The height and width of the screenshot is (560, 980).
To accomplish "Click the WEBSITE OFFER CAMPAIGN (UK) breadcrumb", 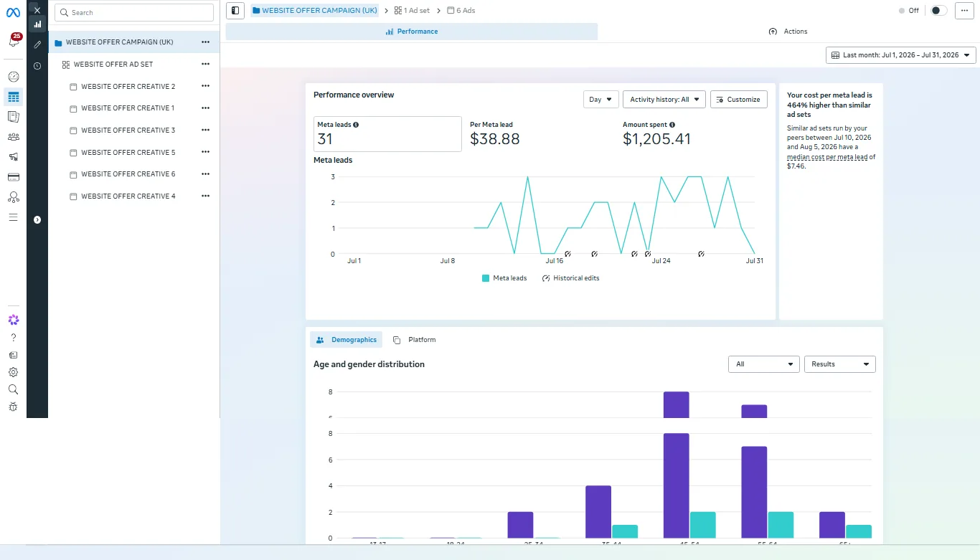I will (x=315, y=11).
